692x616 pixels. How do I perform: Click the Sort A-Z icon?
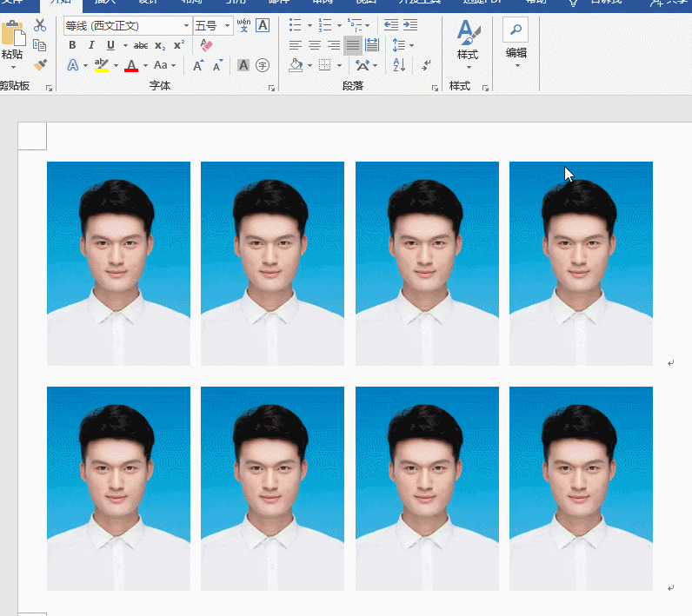point(399,65)
